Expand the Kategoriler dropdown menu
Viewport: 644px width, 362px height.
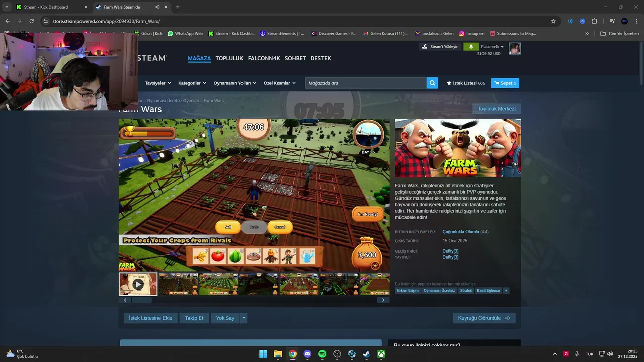[x=192, y=83]
